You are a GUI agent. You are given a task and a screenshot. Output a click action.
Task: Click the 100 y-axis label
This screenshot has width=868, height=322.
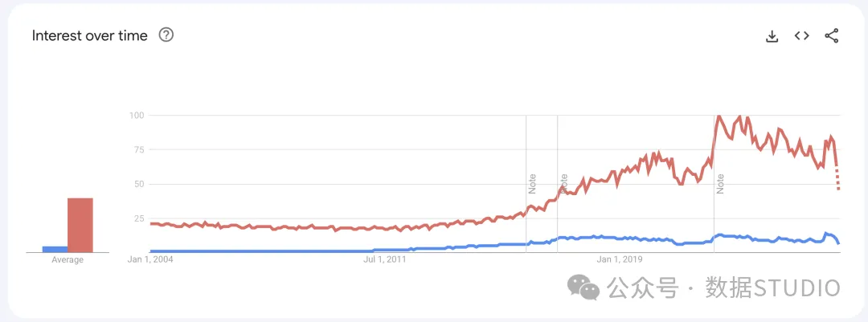coord(136,116)
